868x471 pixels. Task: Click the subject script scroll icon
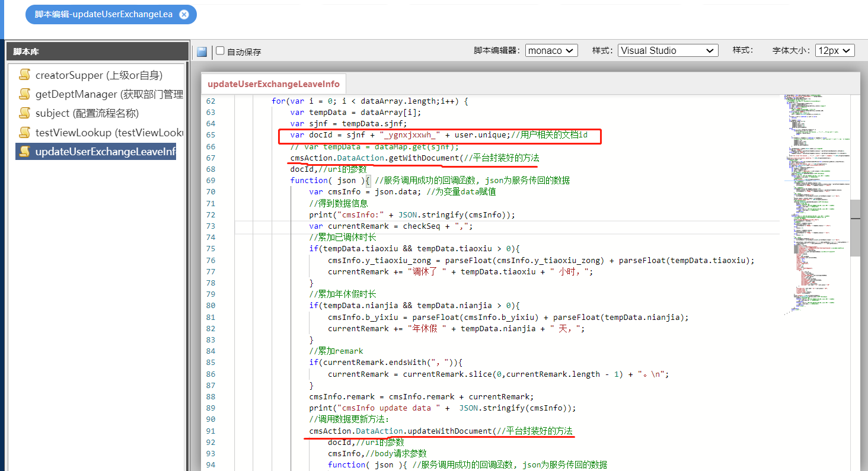pos(24,113)
